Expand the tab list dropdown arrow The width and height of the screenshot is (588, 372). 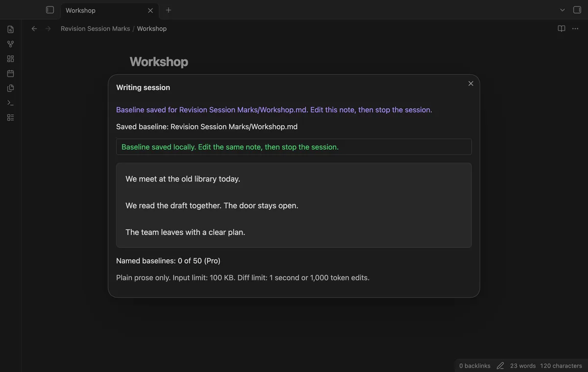(563, 10)
